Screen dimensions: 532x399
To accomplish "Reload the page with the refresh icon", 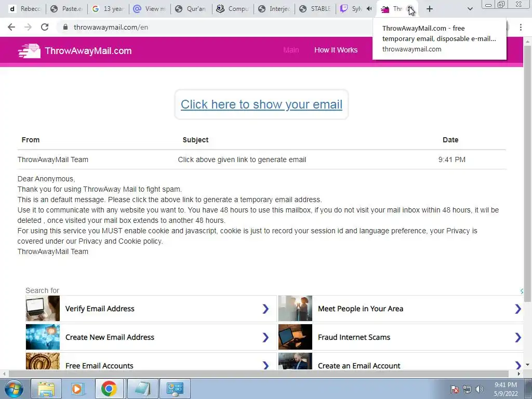I will pyautogui.click(x=45, y=27).
